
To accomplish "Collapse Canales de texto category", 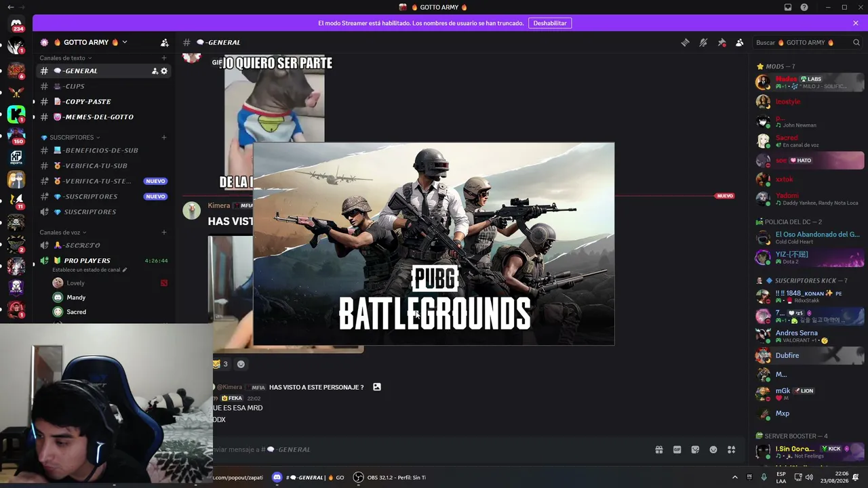I will pos(66,58).
